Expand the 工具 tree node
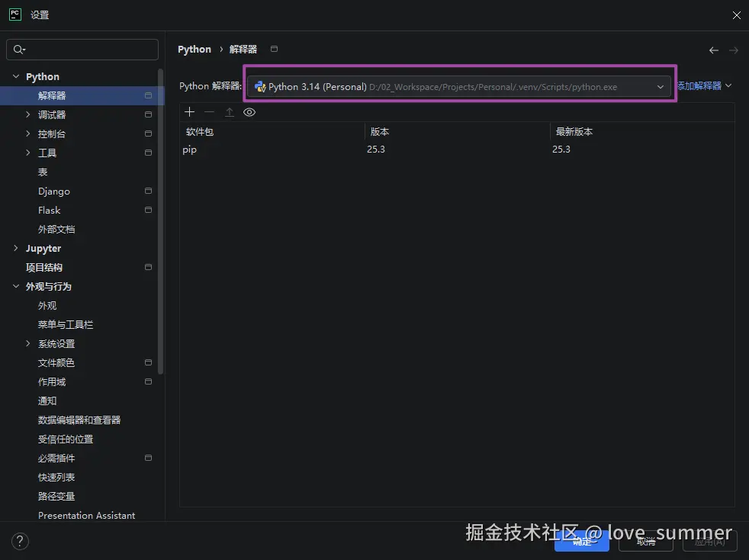Viewport: 749px width, 560px height. (x=27, y=153)
